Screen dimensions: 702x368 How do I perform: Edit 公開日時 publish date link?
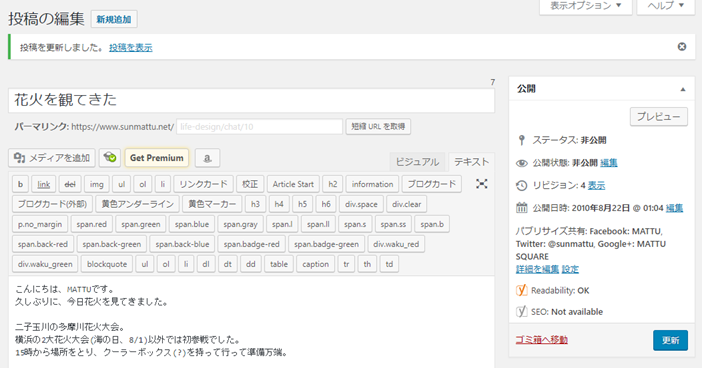click(674, 208)
